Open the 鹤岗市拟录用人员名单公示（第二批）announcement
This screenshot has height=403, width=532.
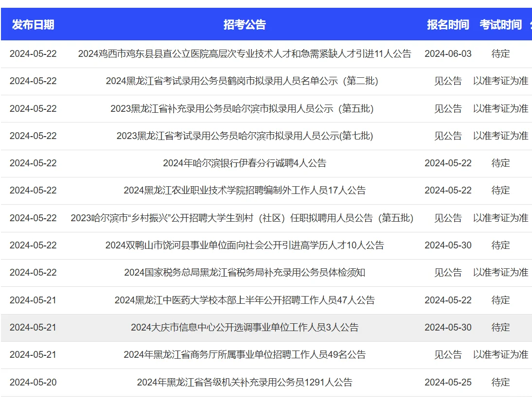(244, 81)
